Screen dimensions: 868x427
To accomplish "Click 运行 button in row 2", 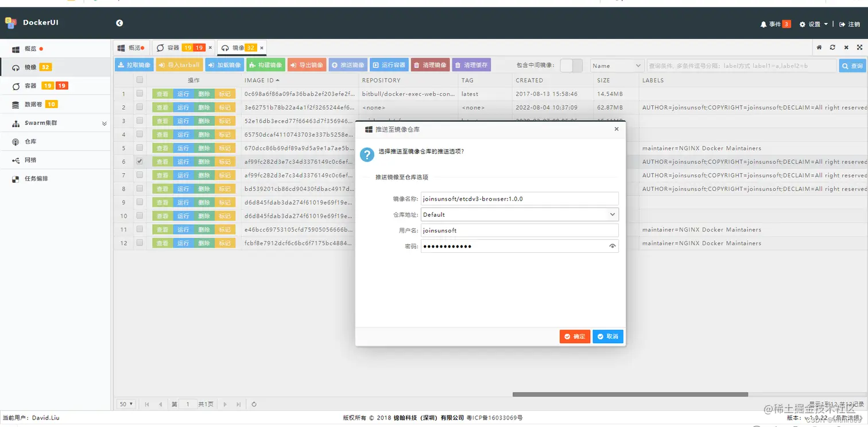I will (x=183, y=107).
